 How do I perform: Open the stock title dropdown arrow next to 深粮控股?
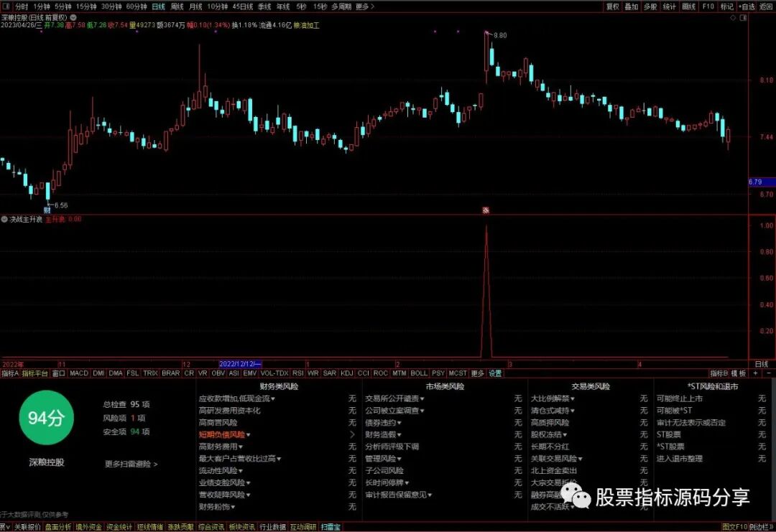coord(73,17)
